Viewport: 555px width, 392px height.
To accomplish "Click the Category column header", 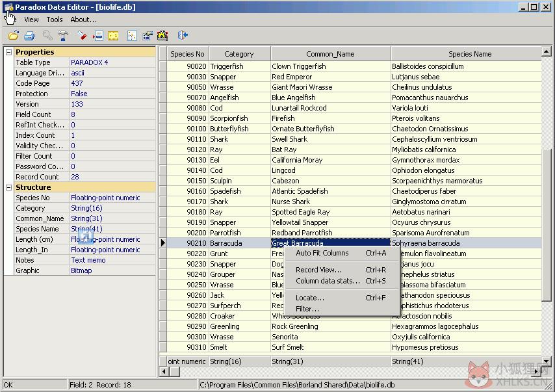I will pos(239,54).
